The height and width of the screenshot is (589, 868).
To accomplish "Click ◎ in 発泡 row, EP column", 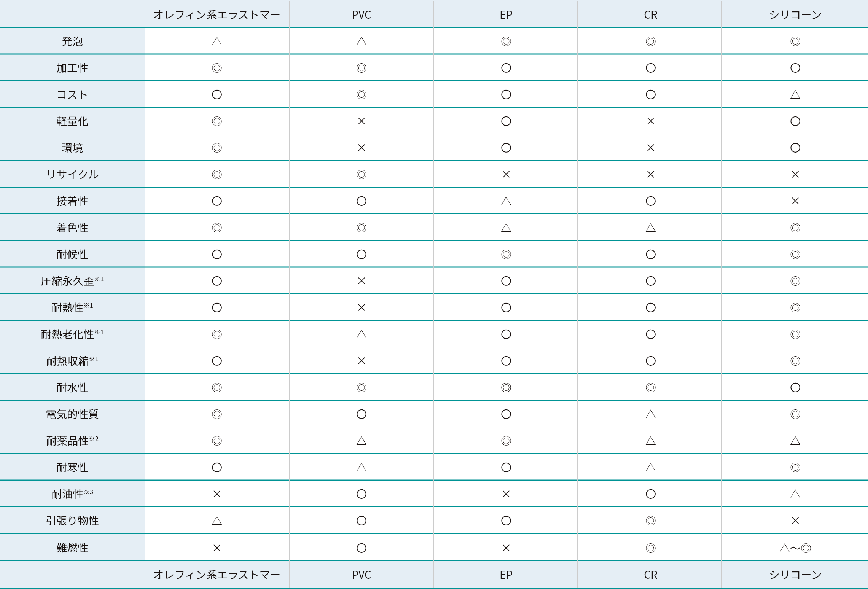I will (506, 41).
